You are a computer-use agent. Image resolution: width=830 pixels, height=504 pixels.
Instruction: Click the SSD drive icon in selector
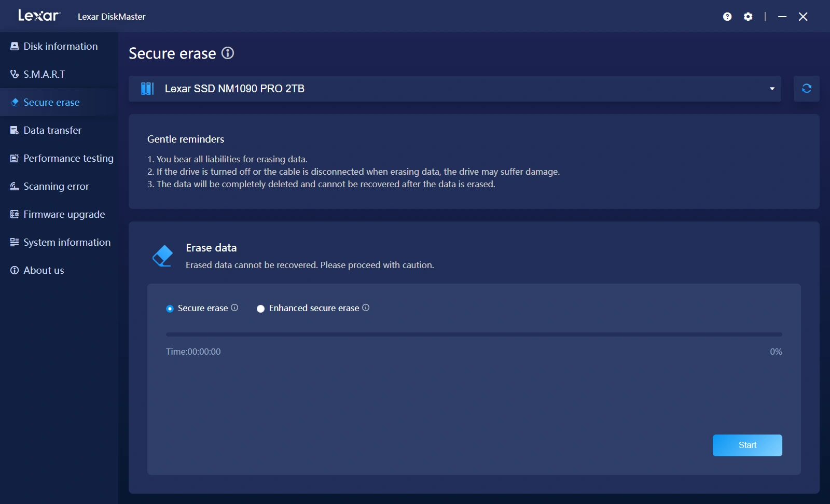click(147, 89)
